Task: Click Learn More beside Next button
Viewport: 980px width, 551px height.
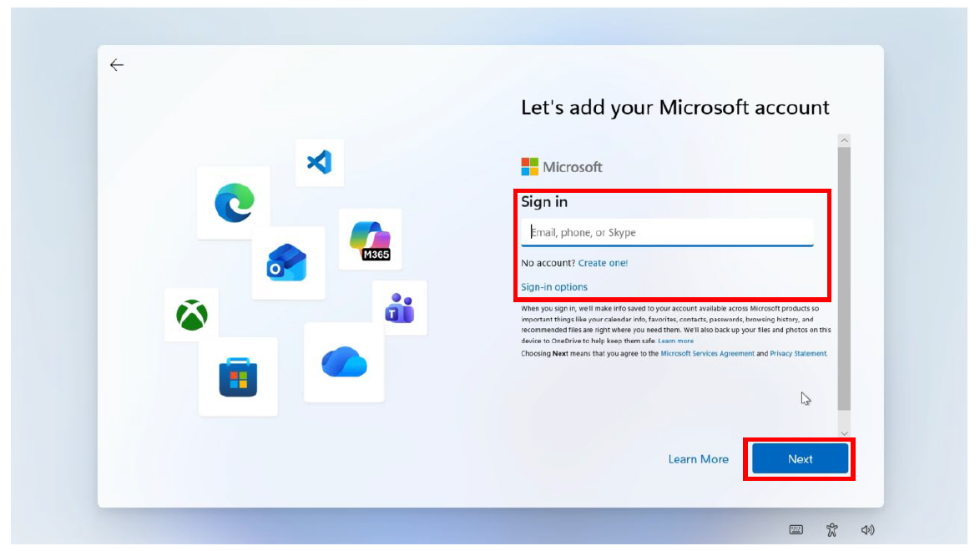Action: pyautogui.click(x=698, y=459)
